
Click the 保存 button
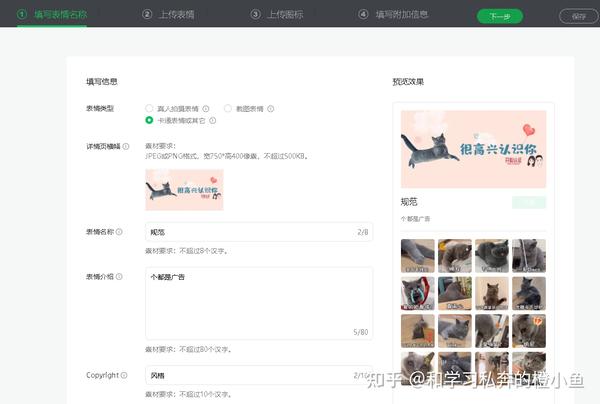(x=579, y=16)
